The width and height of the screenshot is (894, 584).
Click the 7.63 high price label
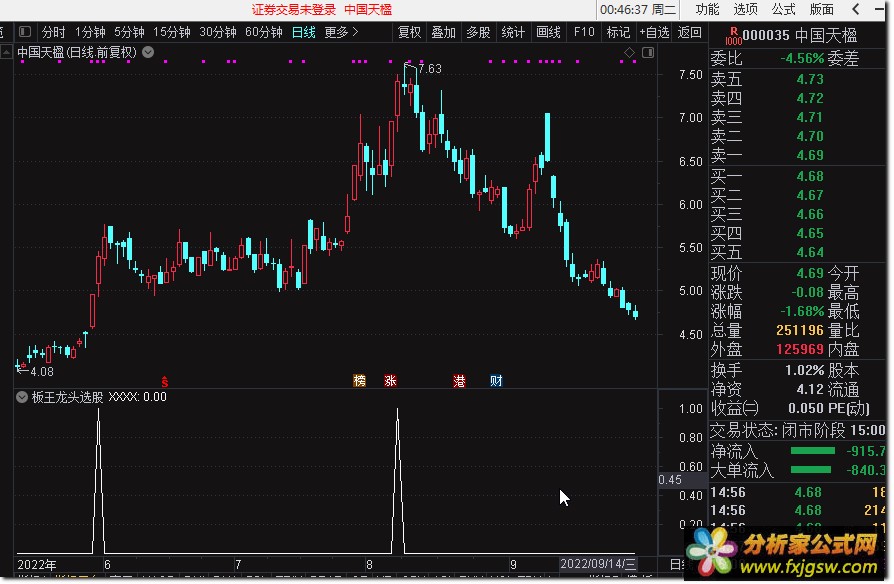pos(430,69)
